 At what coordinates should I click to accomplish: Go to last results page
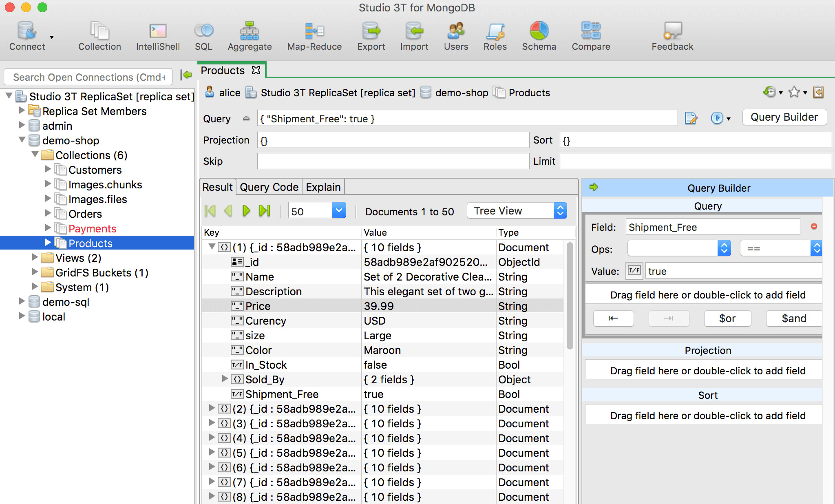click(265, 211)
